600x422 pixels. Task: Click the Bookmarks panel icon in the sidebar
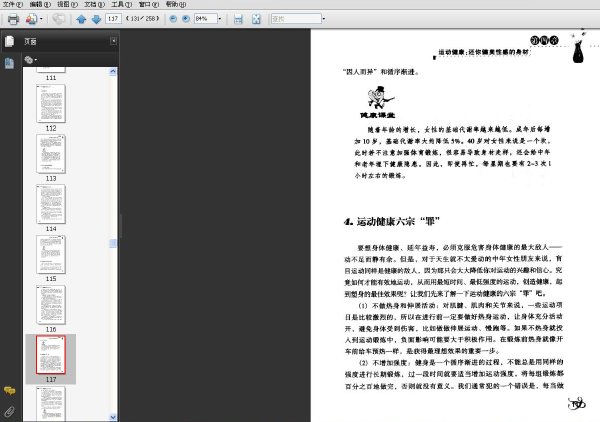10,63
